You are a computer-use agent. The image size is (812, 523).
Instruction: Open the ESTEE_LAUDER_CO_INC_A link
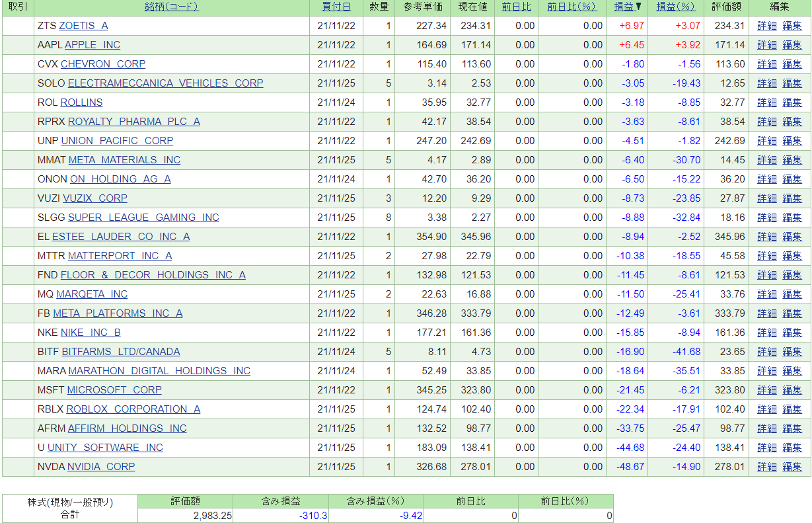(121, 237)
